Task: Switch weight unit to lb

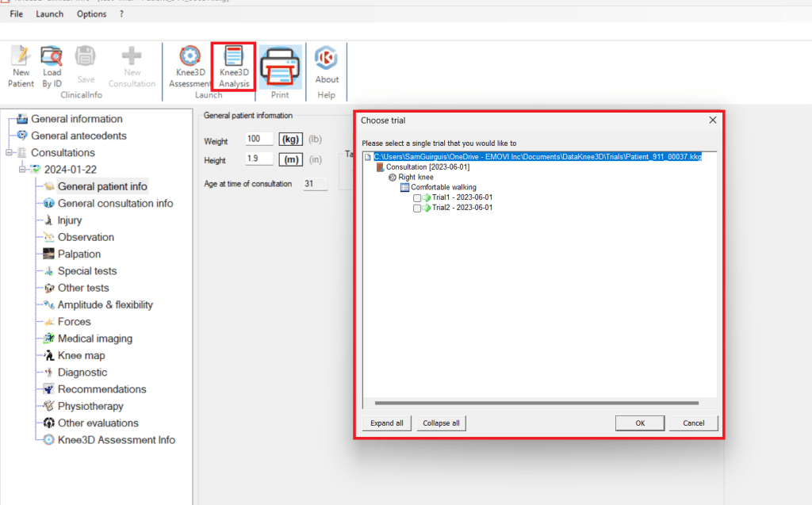Action: pyautogui.click(x=315, y=140)
